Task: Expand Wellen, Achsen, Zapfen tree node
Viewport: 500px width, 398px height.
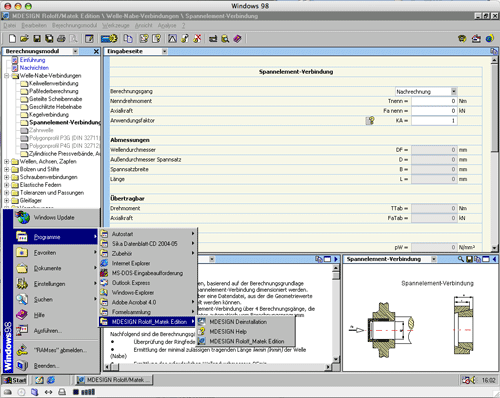Action: pyautogui.click(x=6, y=161)
